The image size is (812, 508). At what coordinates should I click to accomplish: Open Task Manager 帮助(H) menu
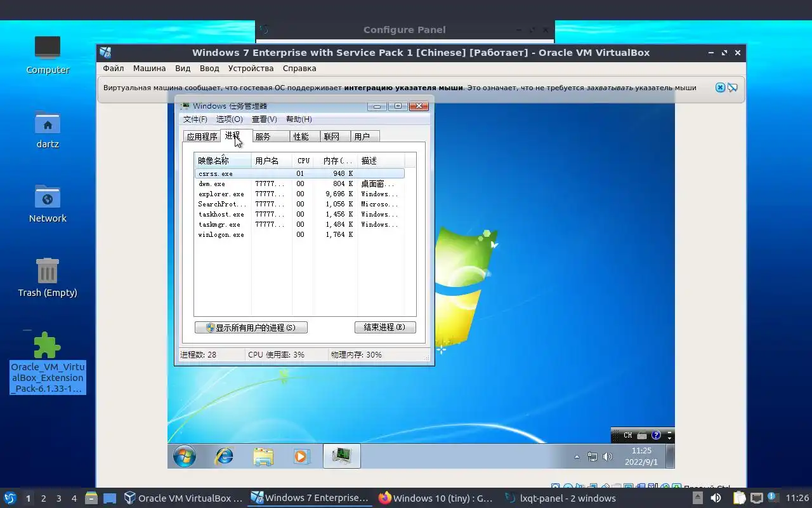pos(299,119)
